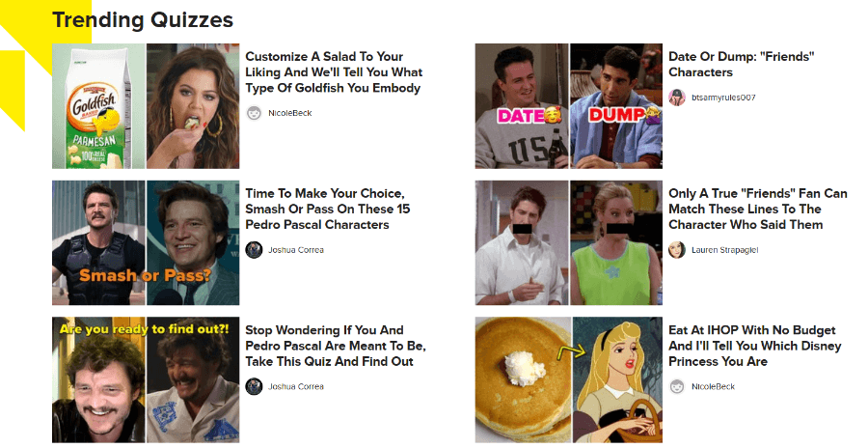The height and width of the screenshot is (448, 868).
Task: Click the Smash or Pass thumbnail image
Action: (x=146, y=243)
